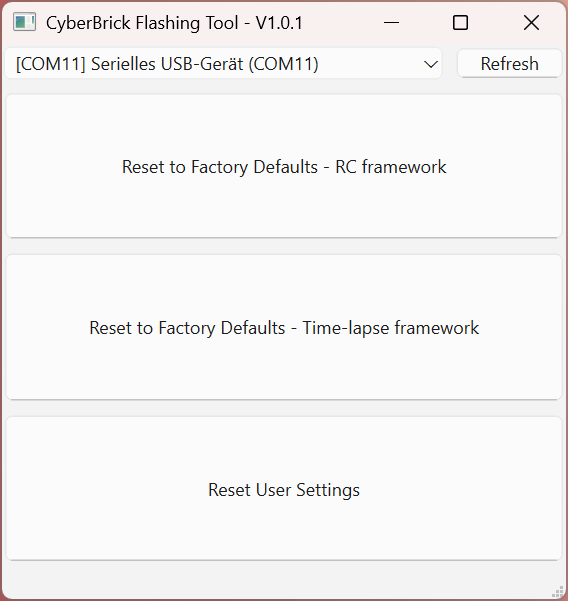Rescan serial ports with Refresh

point(509,64)
